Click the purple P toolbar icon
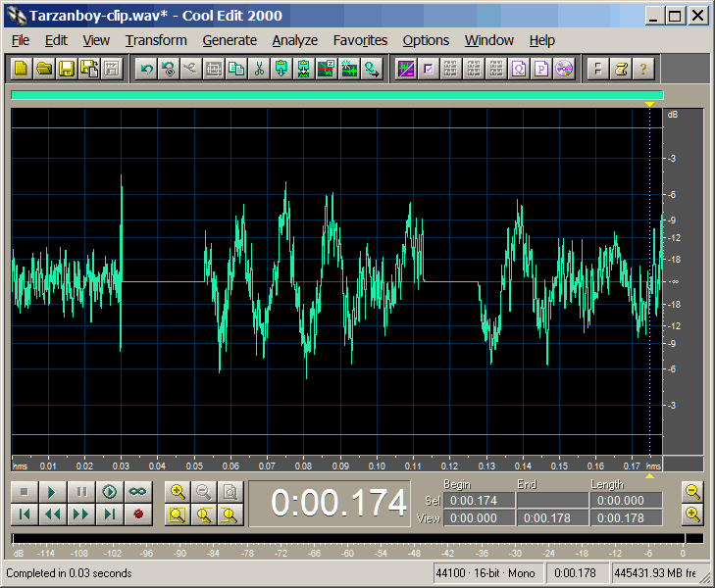The image size is (715, 588). click(x=541, y=69)
